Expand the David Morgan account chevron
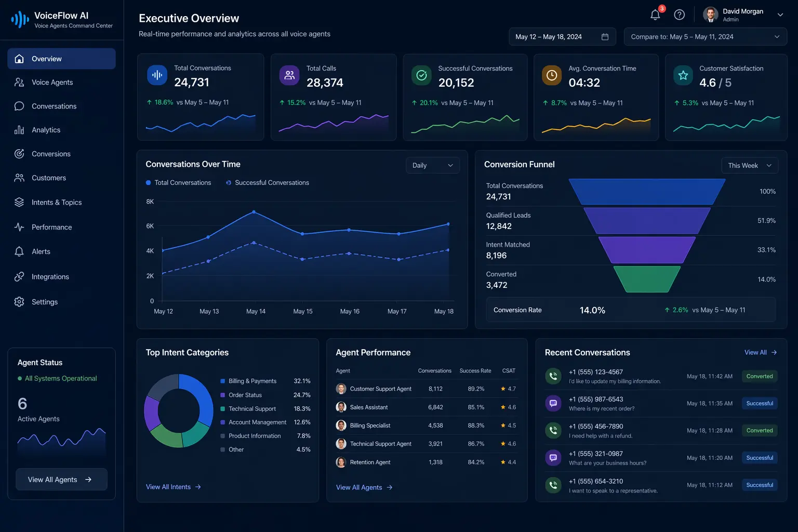The width and height of the screenshot is (798, 532). pos(780,15)
